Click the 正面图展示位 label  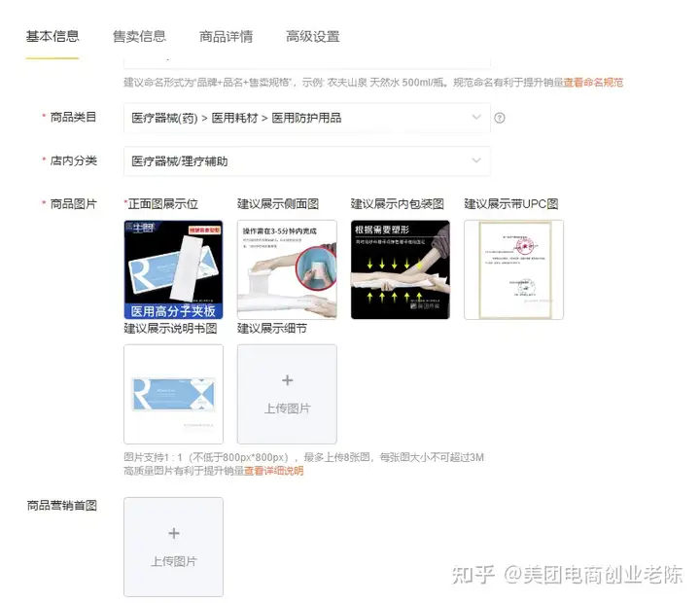pyautogui.click(x=161, y=204)
